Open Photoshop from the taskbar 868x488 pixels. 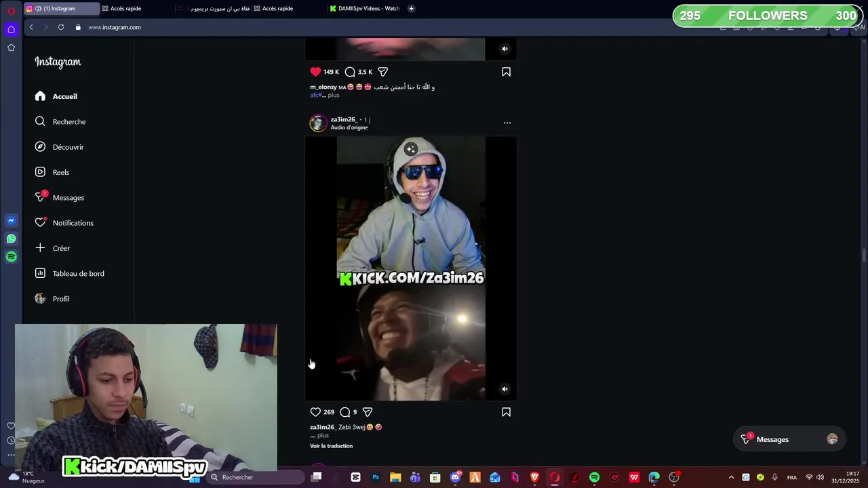376,477
